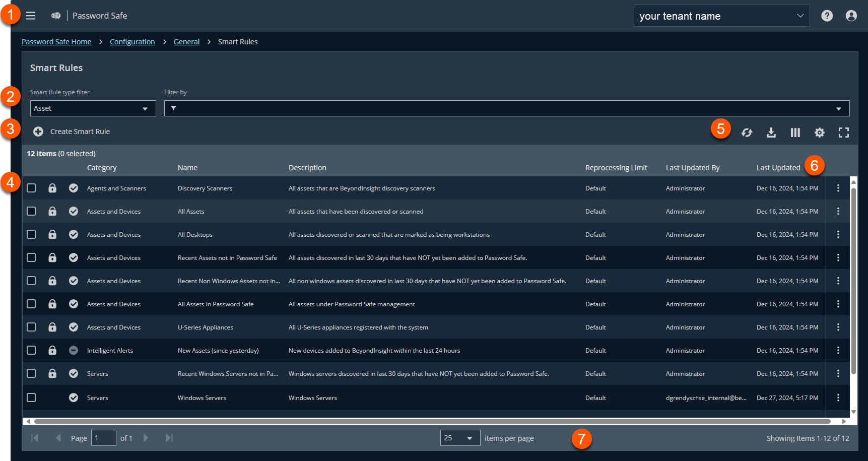The image size is (868, 461).
Task: Select the All Desktops row checkbox
Action: pyautogui.click(x=31, y=234)
